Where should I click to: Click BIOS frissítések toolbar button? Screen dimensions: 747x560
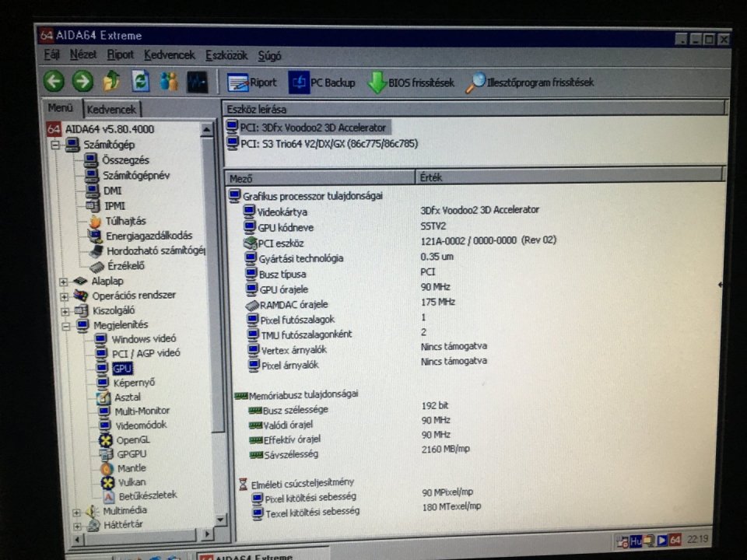tap(411, 82)
